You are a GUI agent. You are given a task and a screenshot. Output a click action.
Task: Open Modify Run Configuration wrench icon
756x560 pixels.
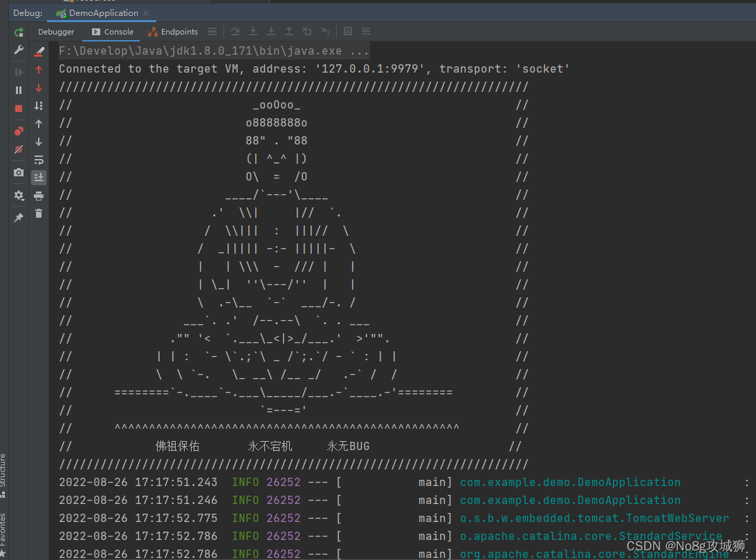coord(19,50)
